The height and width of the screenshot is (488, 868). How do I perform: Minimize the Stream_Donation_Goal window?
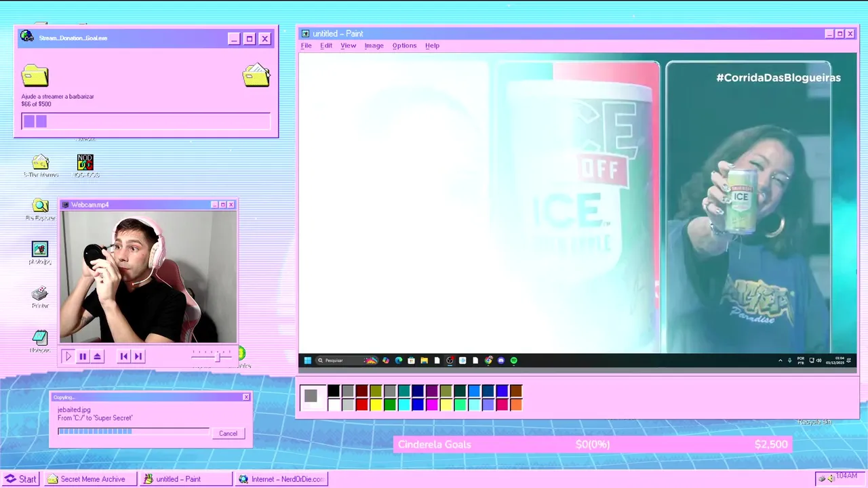click(x=234, y=39)
